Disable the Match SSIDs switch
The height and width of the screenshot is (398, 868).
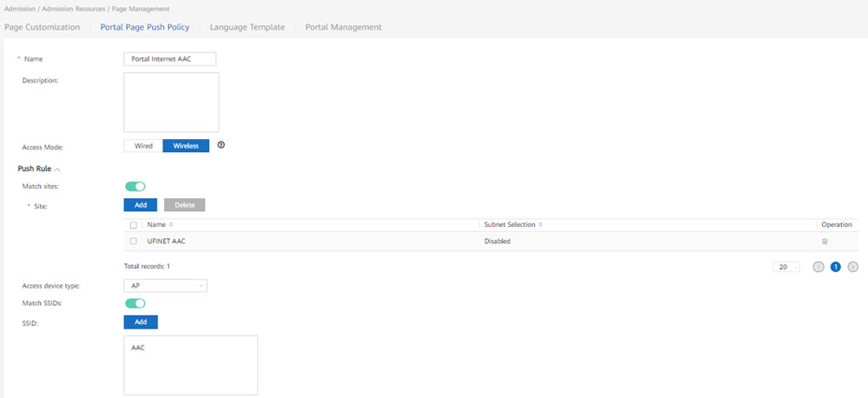(135, 303)
